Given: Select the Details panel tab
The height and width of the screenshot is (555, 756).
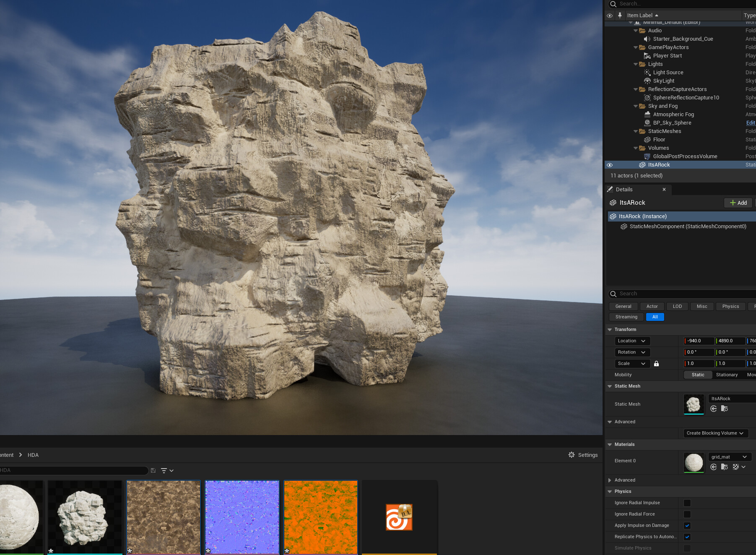Looking at the screenshot, I should click(624, 189).
